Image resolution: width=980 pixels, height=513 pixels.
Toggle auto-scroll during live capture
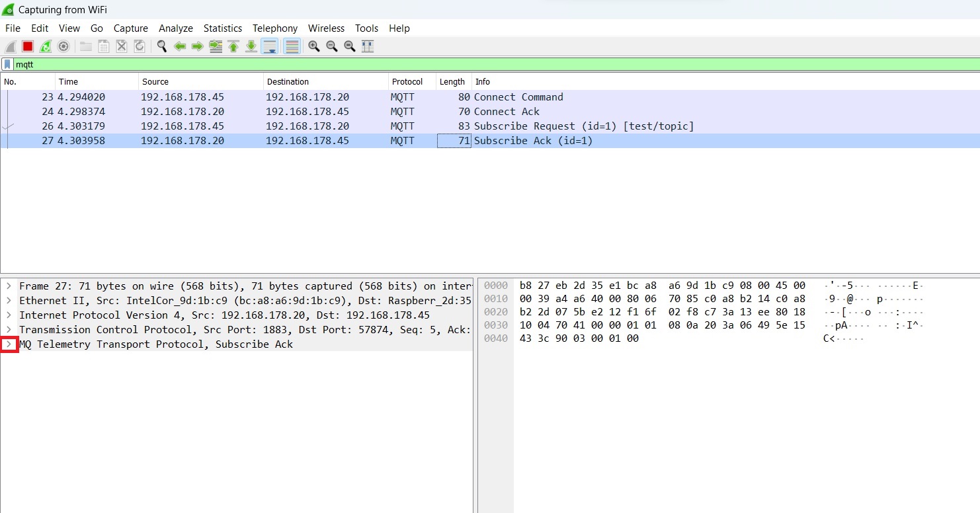270,46
